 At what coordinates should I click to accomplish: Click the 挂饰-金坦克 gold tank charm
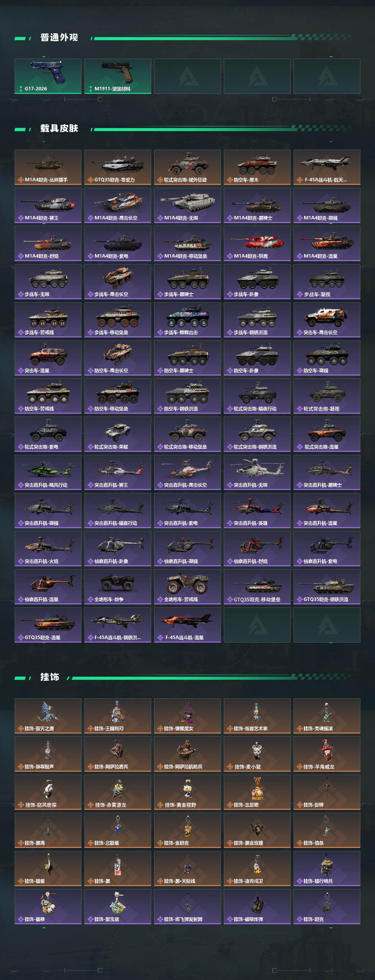187,830
